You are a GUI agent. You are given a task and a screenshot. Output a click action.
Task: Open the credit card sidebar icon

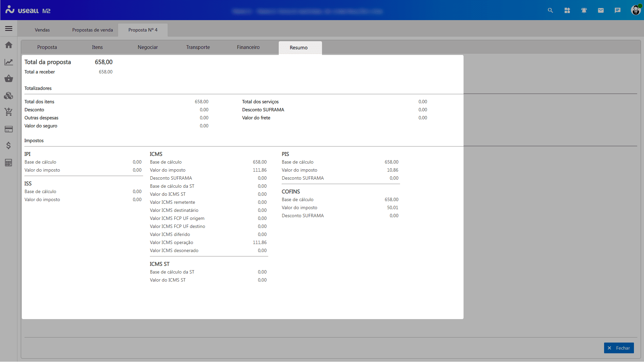tap(9, 129)
